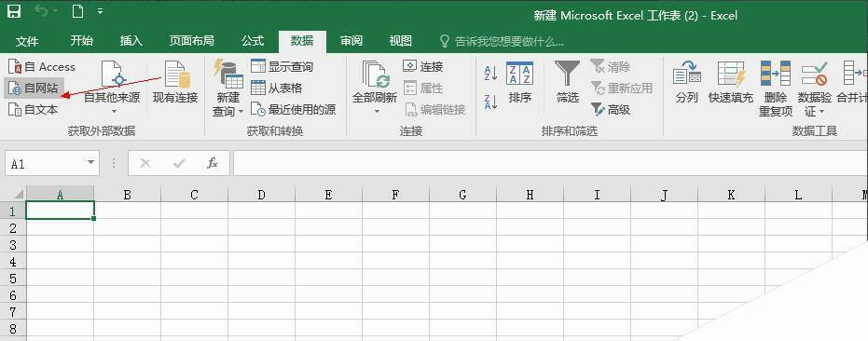Click 重新应用 filter option
This screenshot has height=341, width=868.
pyautogui.click(x=621, y=88)
